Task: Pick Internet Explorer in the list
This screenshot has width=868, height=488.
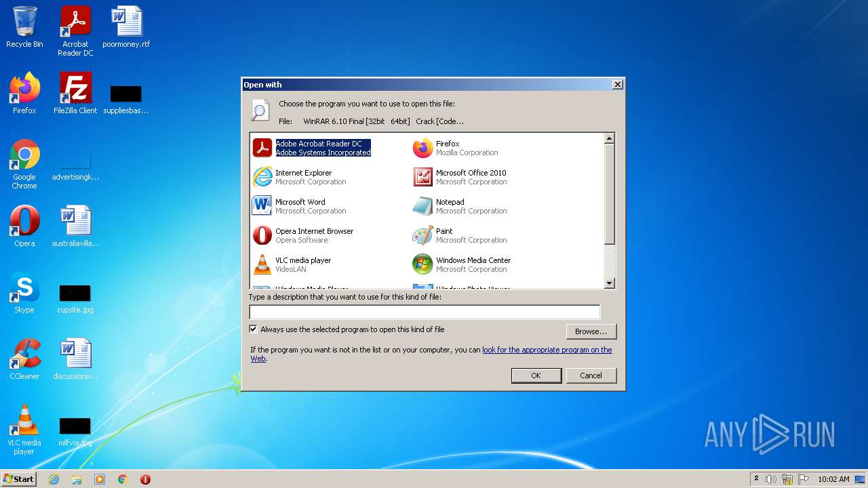Action: click(299, 177)
